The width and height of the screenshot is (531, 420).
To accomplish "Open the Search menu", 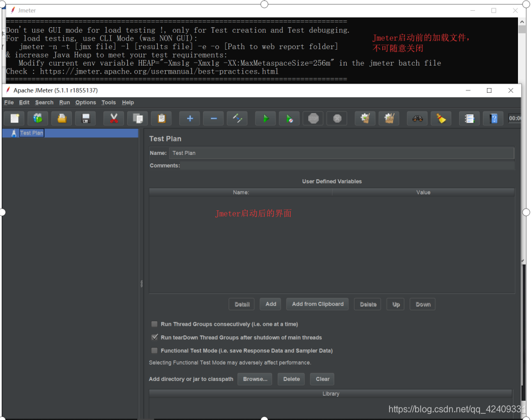I will coord(44,102).
